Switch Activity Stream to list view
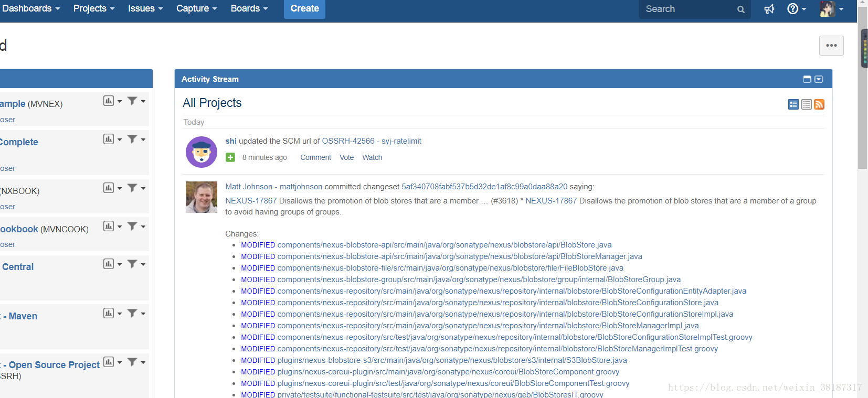This screenshot has height=398, width=868. click(807, 104)
